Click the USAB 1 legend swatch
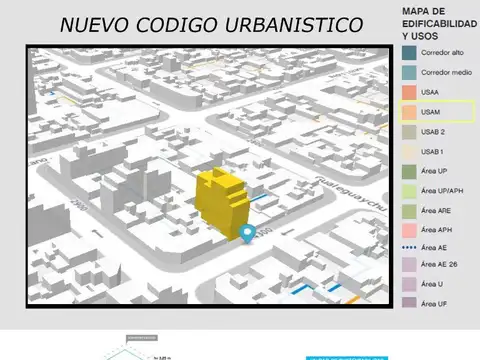 coord(409,152)
